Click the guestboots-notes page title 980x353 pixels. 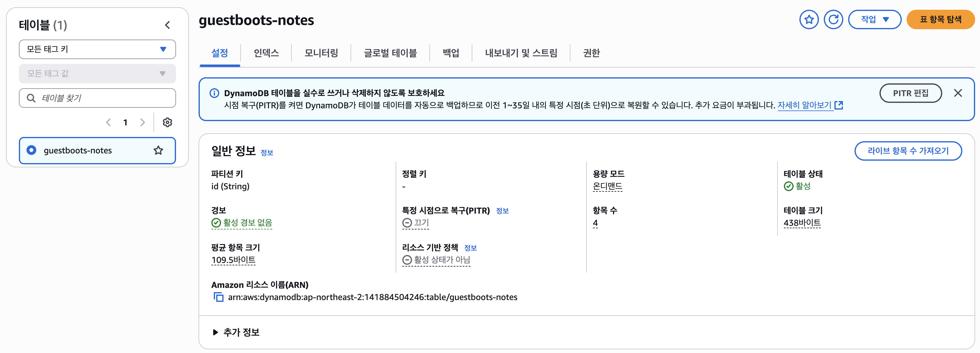coord(256,20)
